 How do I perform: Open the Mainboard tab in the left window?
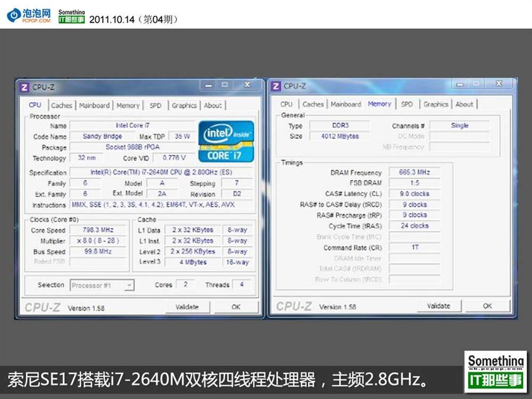(94, 105)
